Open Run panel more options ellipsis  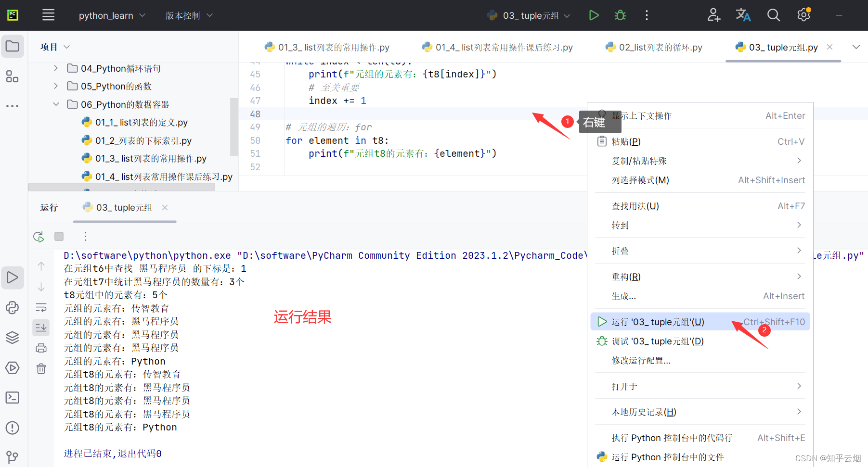pos(85,236)
